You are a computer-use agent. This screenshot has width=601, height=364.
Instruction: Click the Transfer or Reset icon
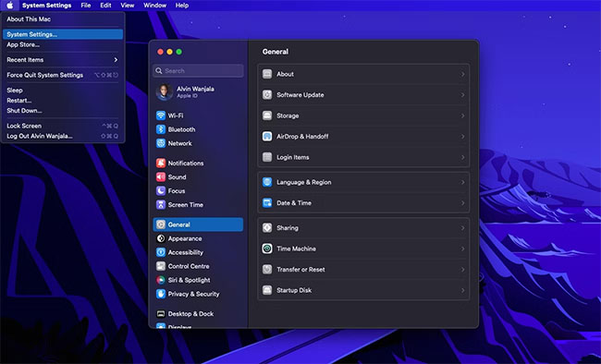click(x=267, y=270)
